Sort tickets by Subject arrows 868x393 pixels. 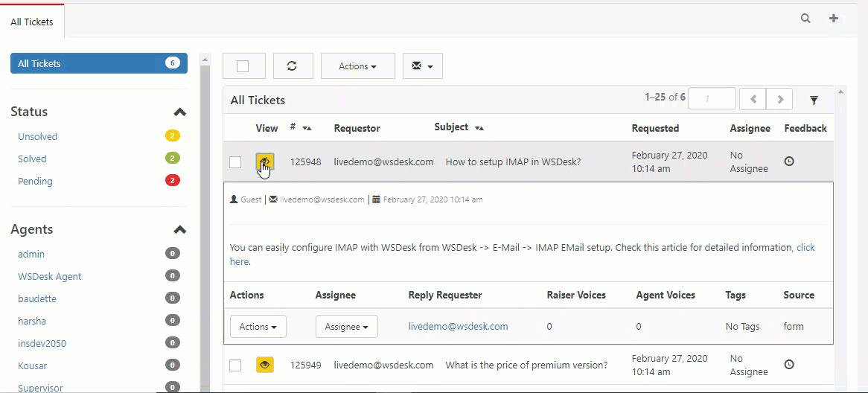[479, 128]
